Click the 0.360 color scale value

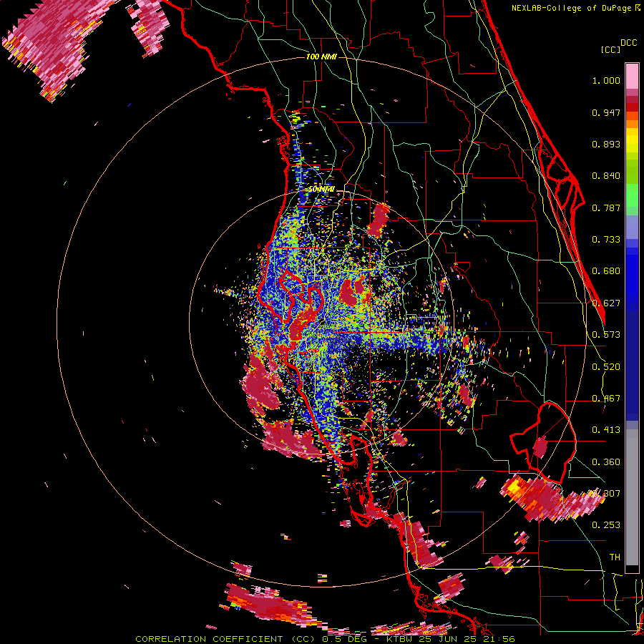click(x=606, y=462)
